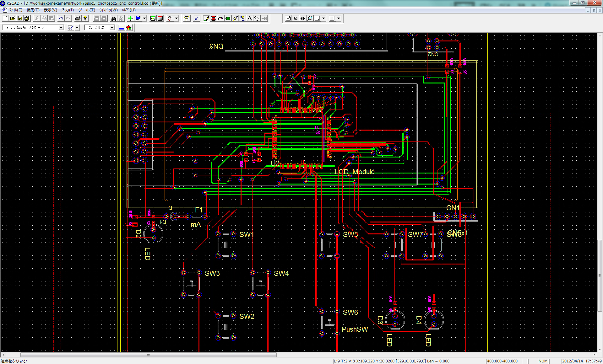Expand the view rectangle dropdown arrow

click(324, 19)
